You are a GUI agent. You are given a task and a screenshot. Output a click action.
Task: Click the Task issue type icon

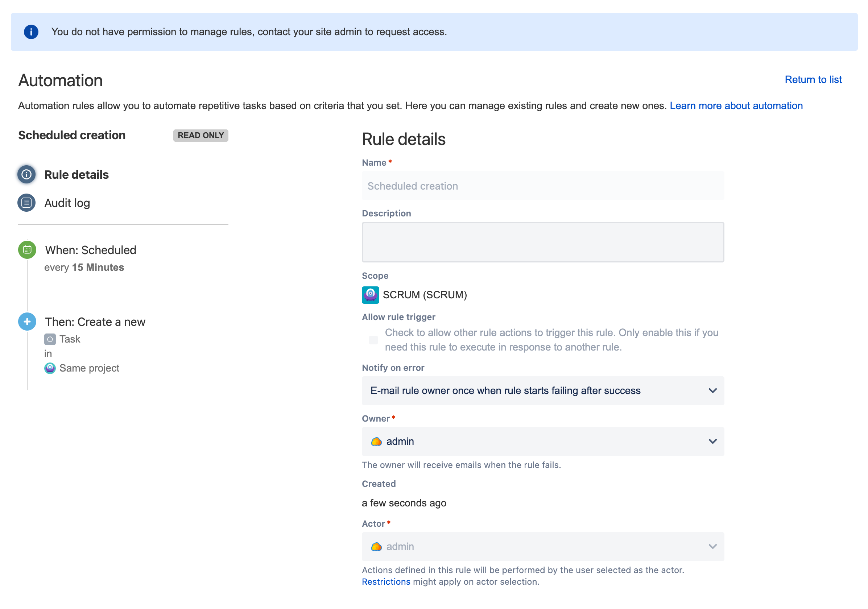coord(50,339)
